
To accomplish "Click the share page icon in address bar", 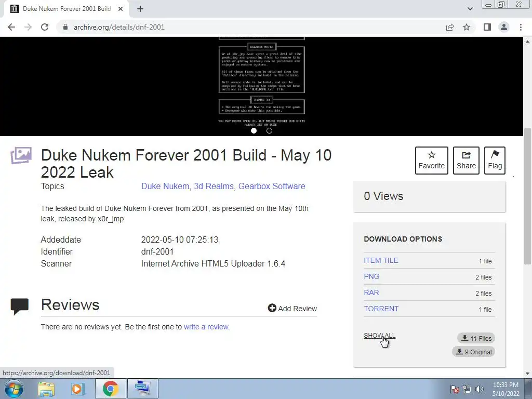I will 450,27.
